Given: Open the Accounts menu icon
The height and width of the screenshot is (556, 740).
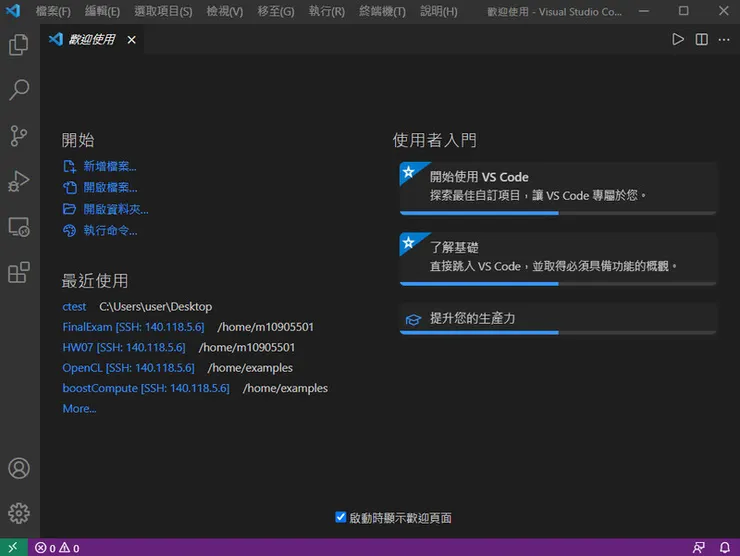Looking at the screenshot, I should click(19, 468).
